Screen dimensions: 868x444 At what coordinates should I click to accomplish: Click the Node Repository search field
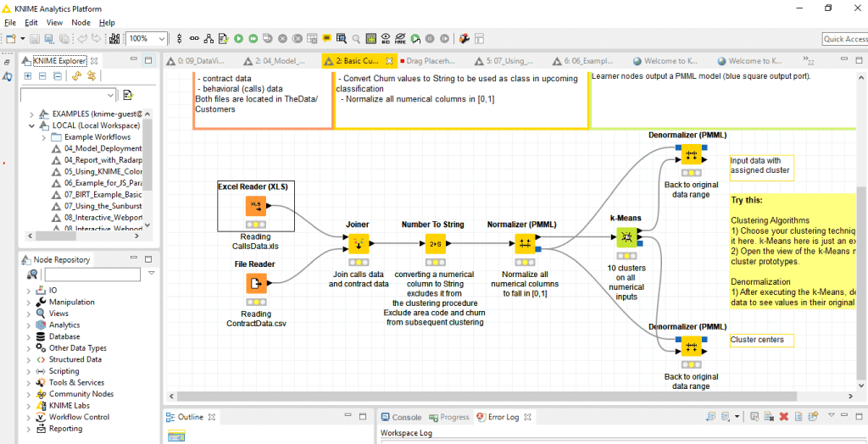coord(92,275)
